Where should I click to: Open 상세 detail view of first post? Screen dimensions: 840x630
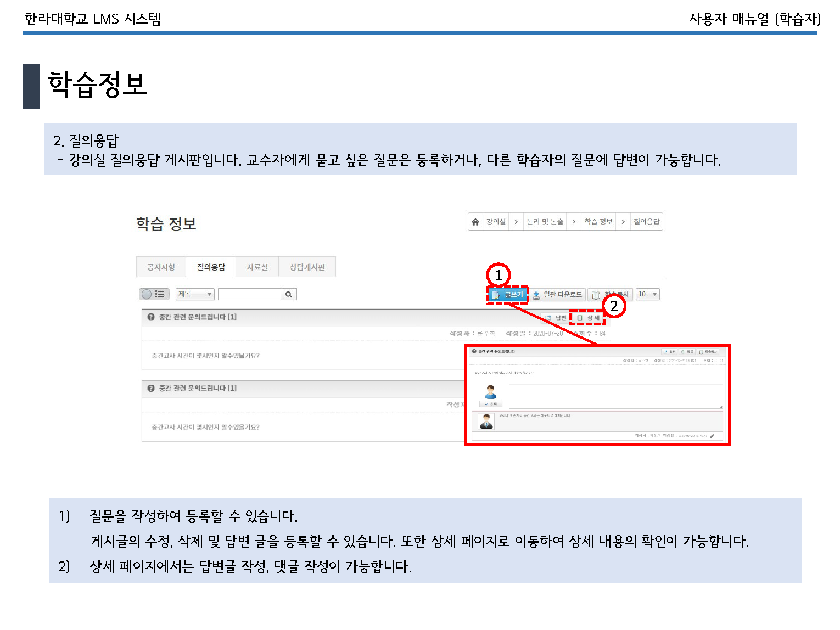[x=588, y=318]
